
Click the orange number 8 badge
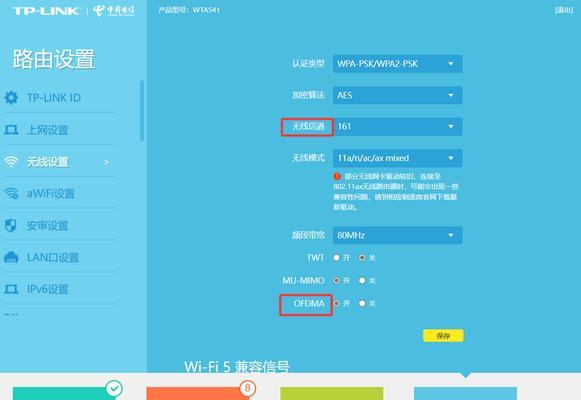(x=248, y=389)
